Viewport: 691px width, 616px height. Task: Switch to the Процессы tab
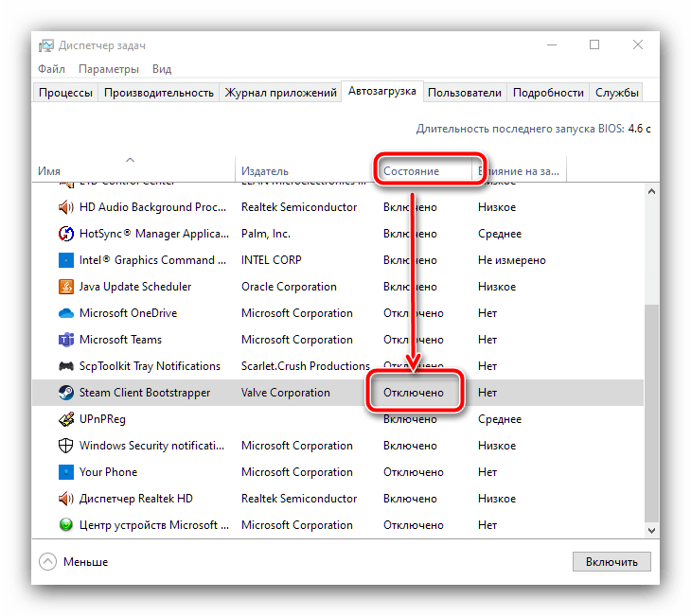[65, 93]
